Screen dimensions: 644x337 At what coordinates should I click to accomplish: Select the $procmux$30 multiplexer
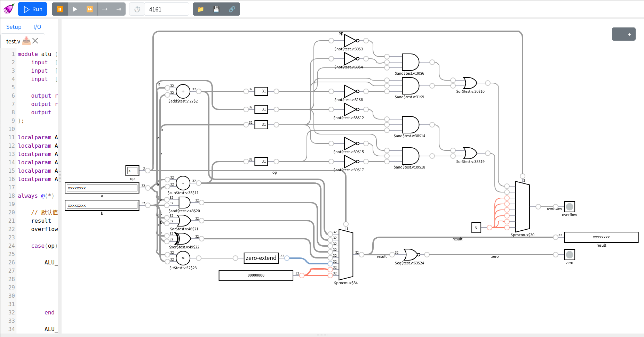pos(523,207)
